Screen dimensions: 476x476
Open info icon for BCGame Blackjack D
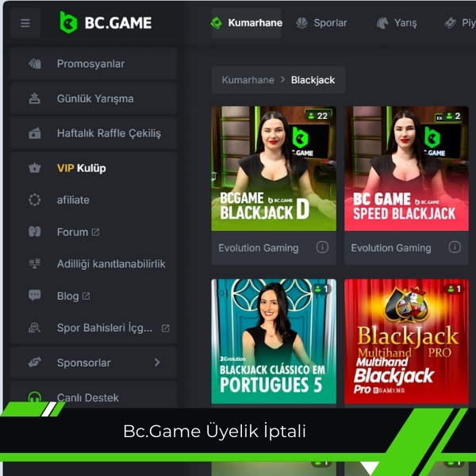322,248
